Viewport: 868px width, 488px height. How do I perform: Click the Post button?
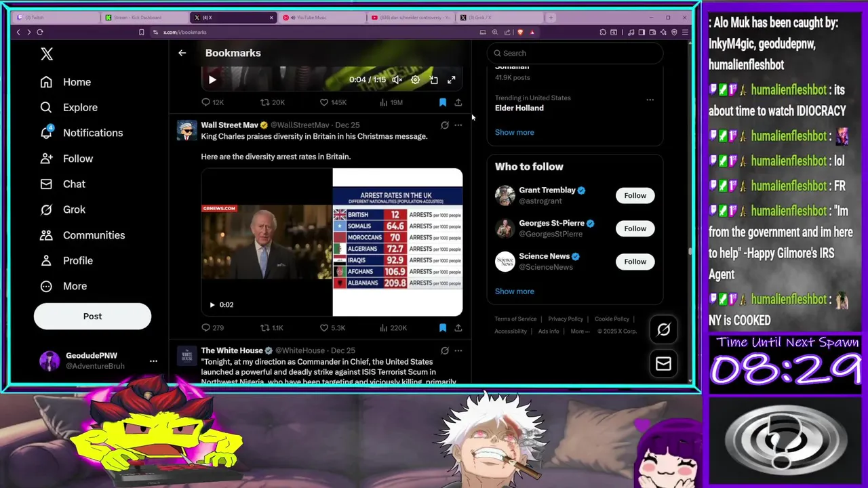pos(92,316)
